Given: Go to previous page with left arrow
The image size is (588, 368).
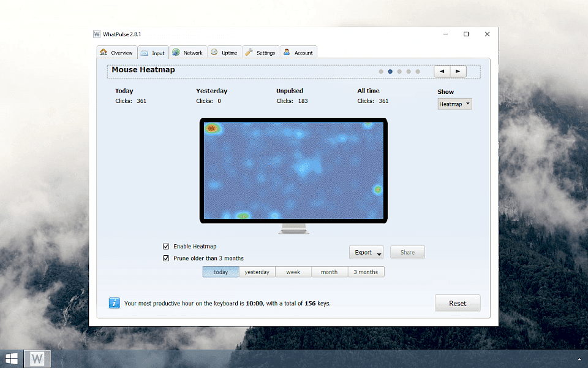Looking at the screenshot, I should pos(442,71).
